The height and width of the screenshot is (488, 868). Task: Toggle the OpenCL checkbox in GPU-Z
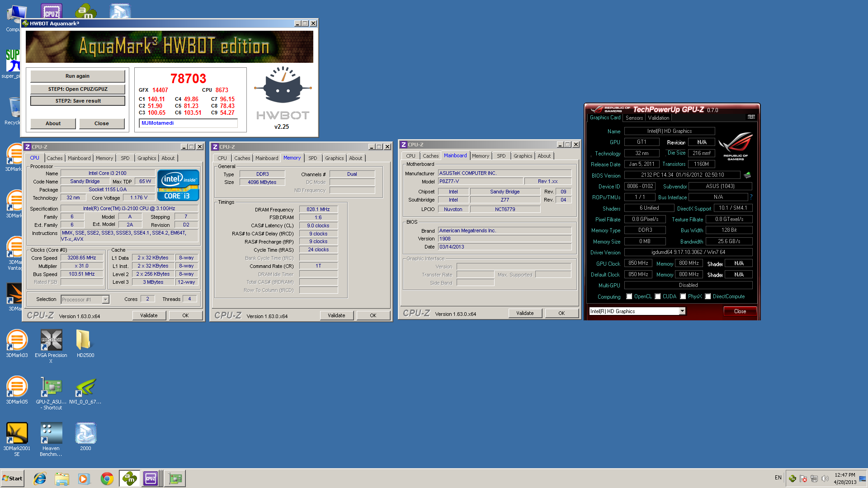tap(629, 296)
